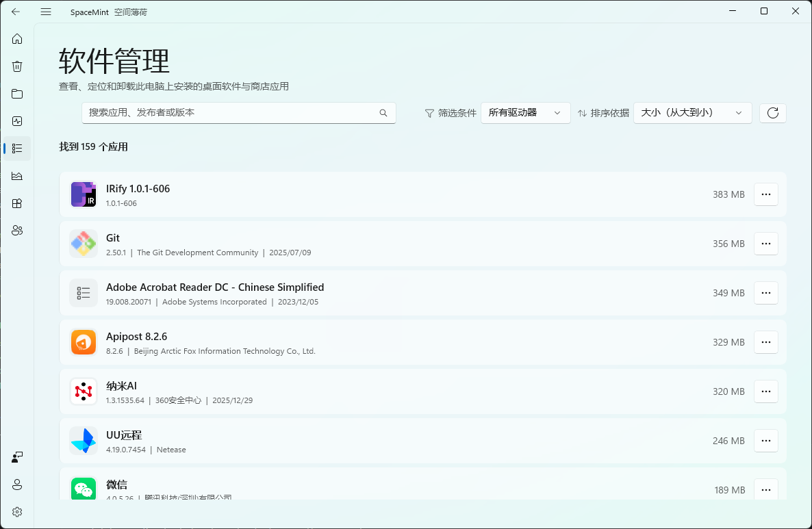The height and width of the screenshot is (529, 812).
Task: Open the folder sidebar icon
Action: coord(17,94)
